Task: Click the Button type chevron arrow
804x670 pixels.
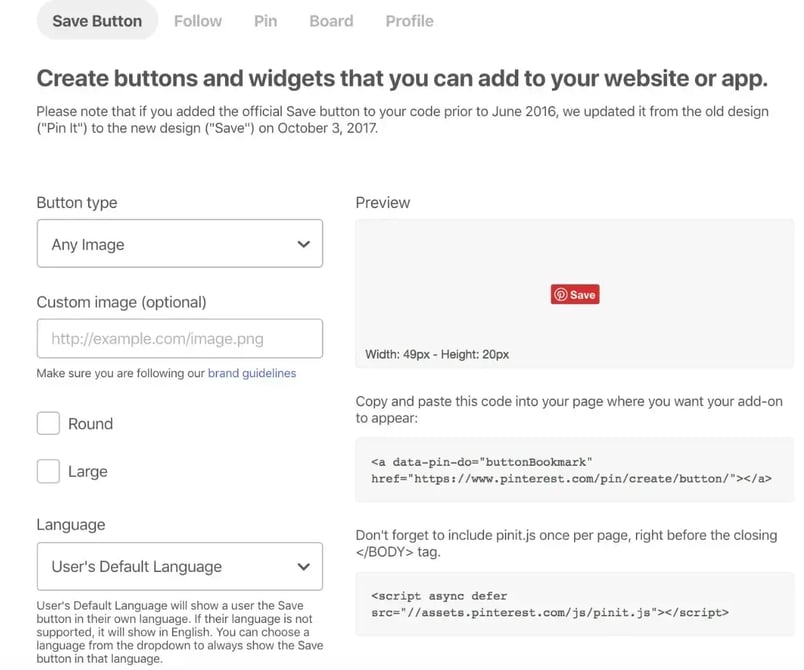Action: pos(304,244)
